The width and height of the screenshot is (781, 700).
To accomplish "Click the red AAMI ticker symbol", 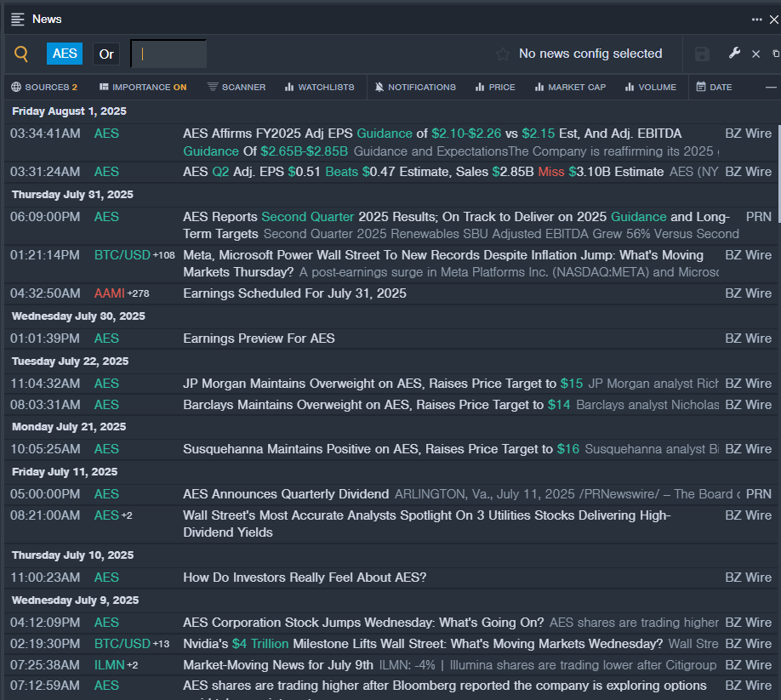I will coord(109,293).
